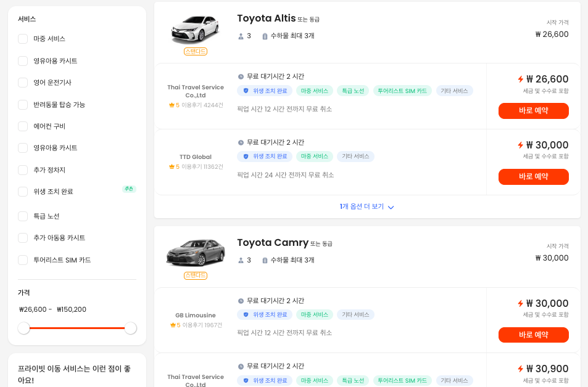This screenshot has width=588, height=387.
Task: Check the 영어 운전기사 filter
Action: [23, 83]
